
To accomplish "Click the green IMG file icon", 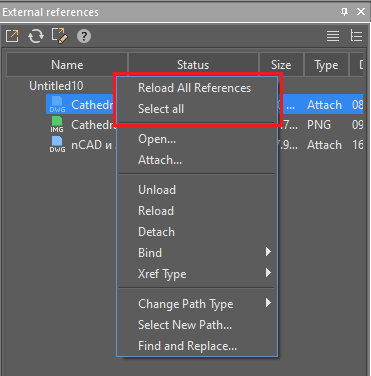I will point(57,124).
